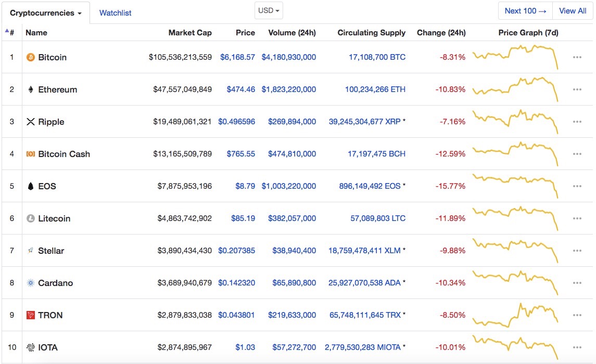The width and height of the screenshot is (596, 364).
Task: Click supply 57,089,803 LTC
Action: click(378, 218)
